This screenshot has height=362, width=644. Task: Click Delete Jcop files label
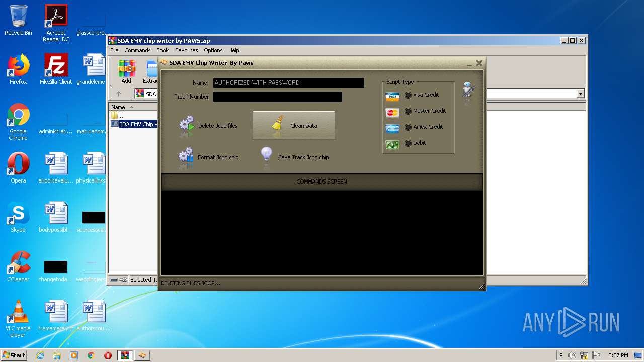click(218, 126)
